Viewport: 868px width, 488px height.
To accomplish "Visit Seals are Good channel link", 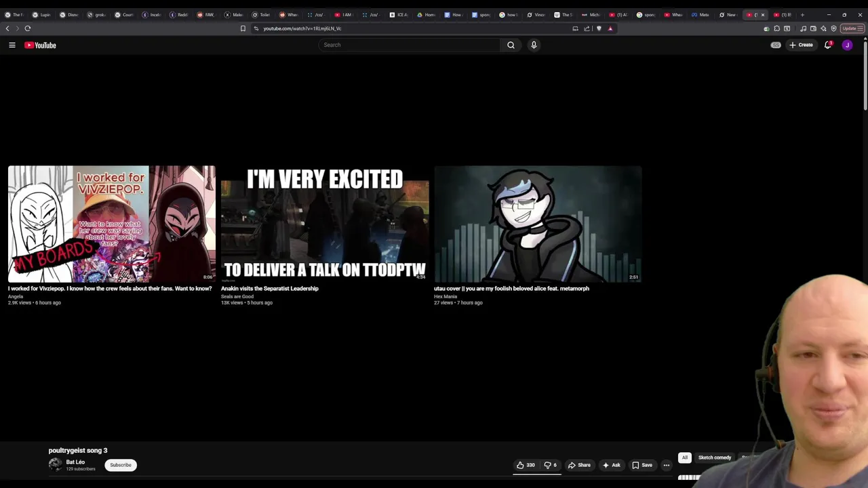I will coord(237,296).
